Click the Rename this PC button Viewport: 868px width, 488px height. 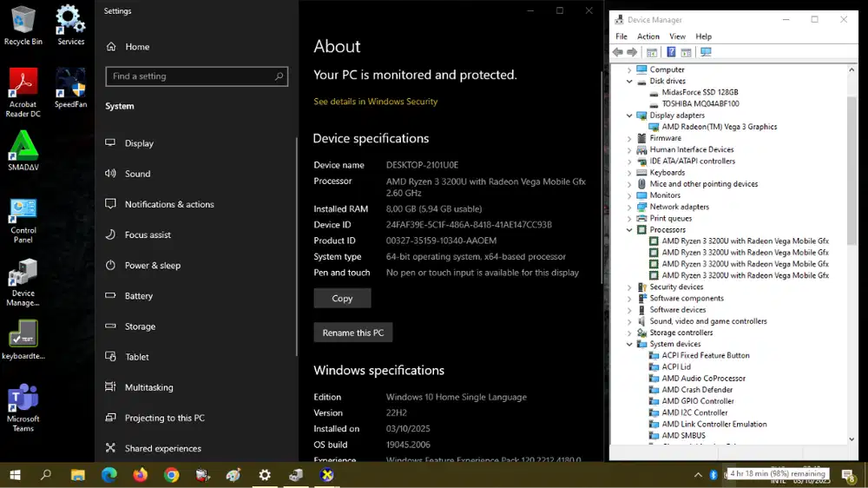(x=352, y=333)
